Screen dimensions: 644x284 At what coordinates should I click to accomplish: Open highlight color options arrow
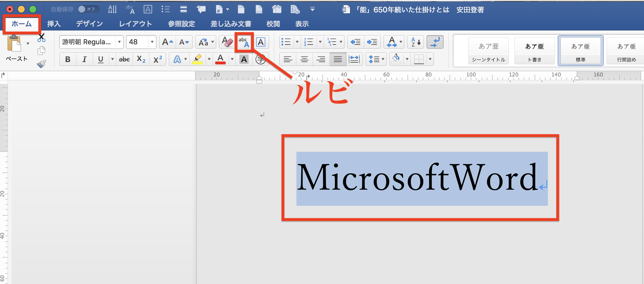[209, 60]
